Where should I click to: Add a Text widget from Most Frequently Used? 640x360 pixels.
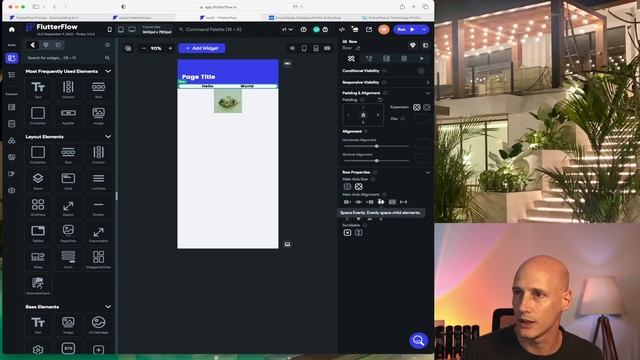[x=38, y=89]
